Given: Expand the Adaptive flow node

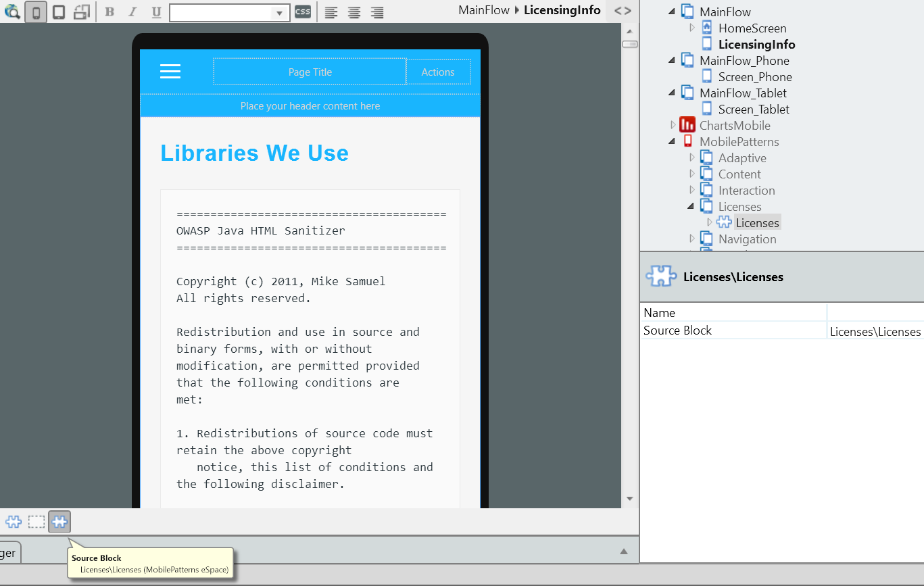Looking at the screenshot, I should 692,157.
